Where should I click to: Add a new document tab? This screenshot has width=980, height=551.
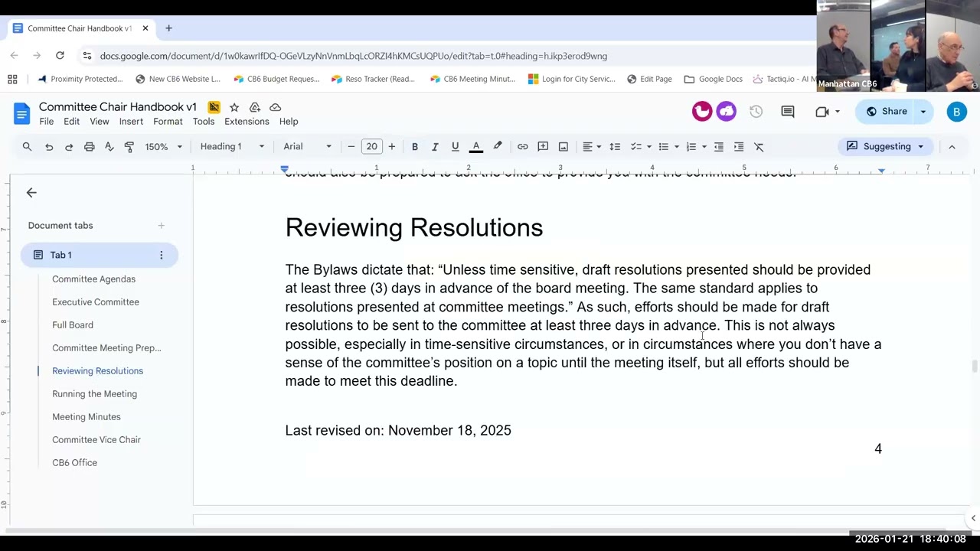pos(161,226)
